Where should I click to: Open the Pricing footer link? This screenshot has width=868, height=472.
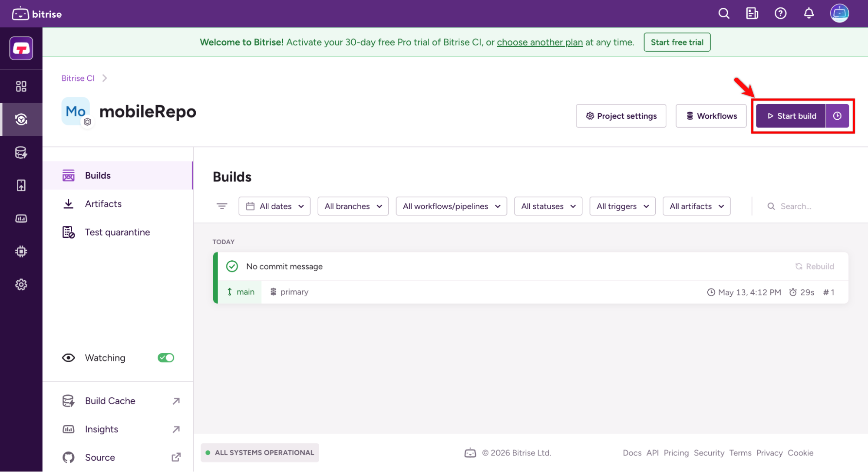[x=676, y=453]
